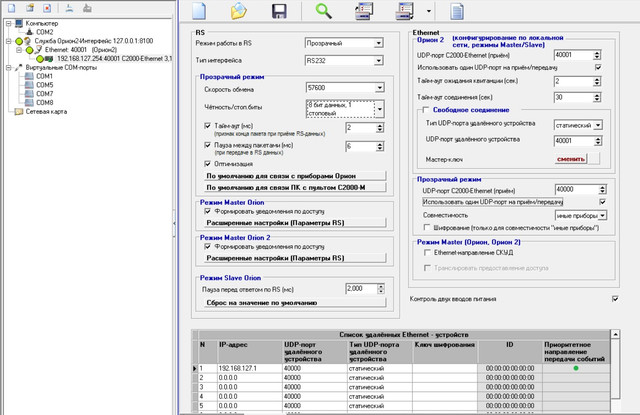Click По умолчанию для связи ПК с пультом С2000-М

(295, 188)
